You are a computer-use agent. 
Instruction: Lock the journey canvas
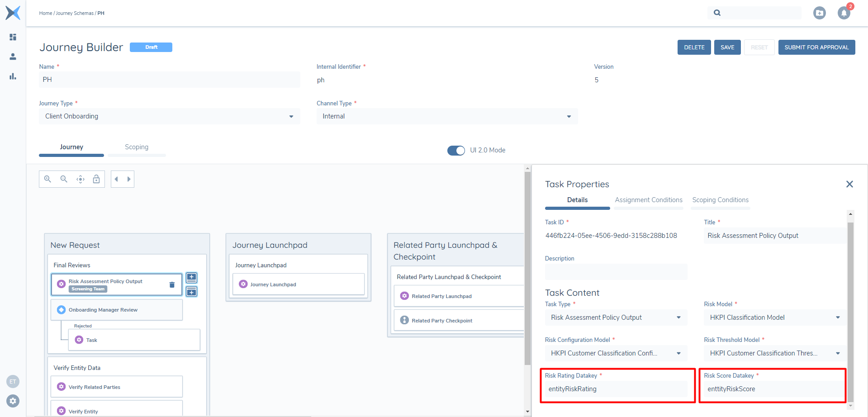(96, 179)
